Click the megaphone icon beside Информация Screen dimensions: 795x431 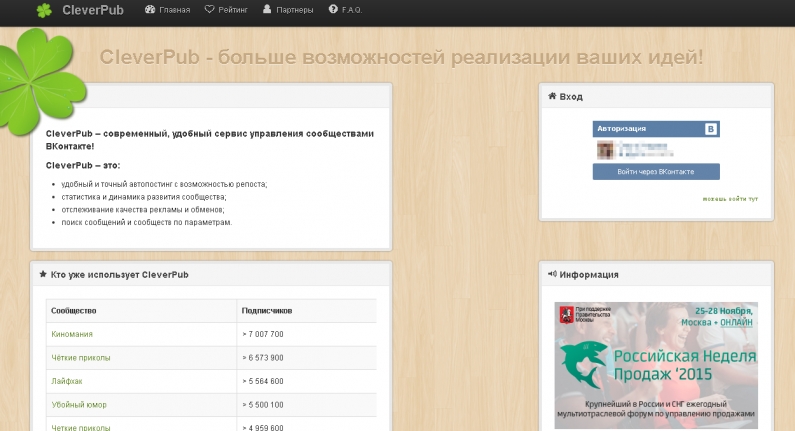(x=552, y=274)
